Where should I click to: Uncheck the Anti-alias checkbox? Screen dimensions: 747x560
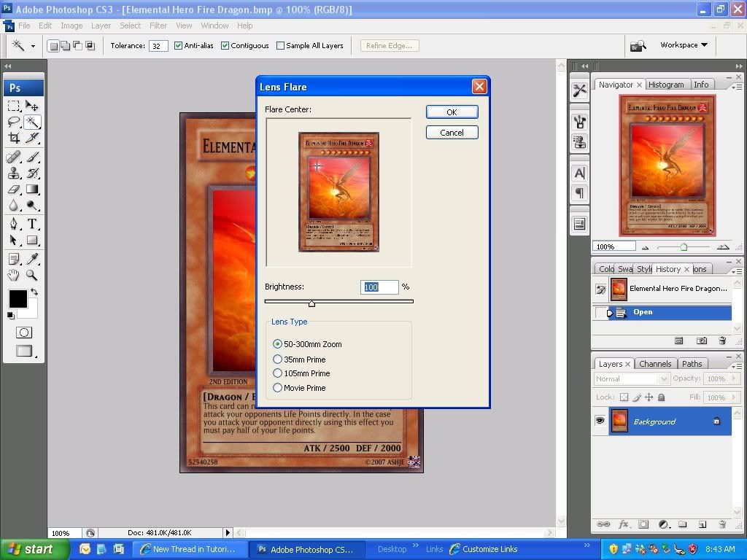coord(179,45)
